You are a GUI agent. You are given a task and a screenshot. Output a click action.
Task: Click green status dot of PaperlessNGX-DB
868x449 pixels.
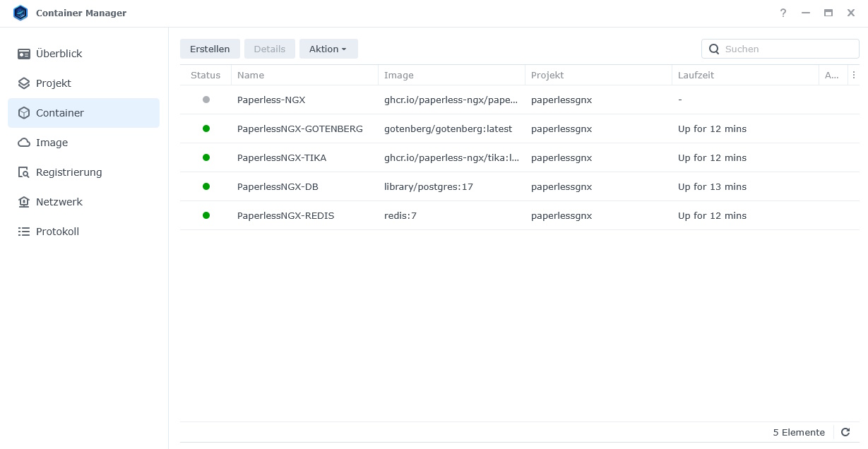(x=206, y=186)
